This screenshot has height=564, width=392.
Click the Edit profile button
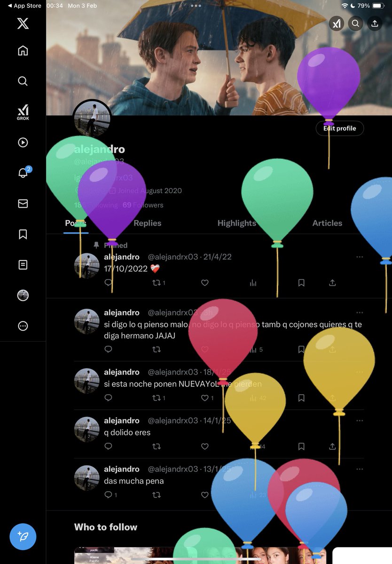(340, 128)
